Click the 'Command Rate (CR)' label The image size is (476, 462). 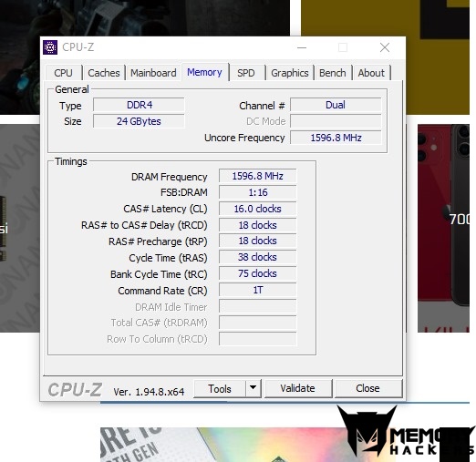click(x=162, y=291)
